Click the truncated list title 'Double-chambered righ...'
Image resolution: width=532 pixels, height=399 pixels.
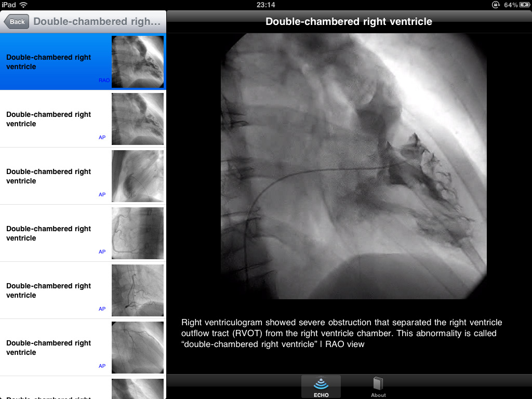click(x=97, y=21)
